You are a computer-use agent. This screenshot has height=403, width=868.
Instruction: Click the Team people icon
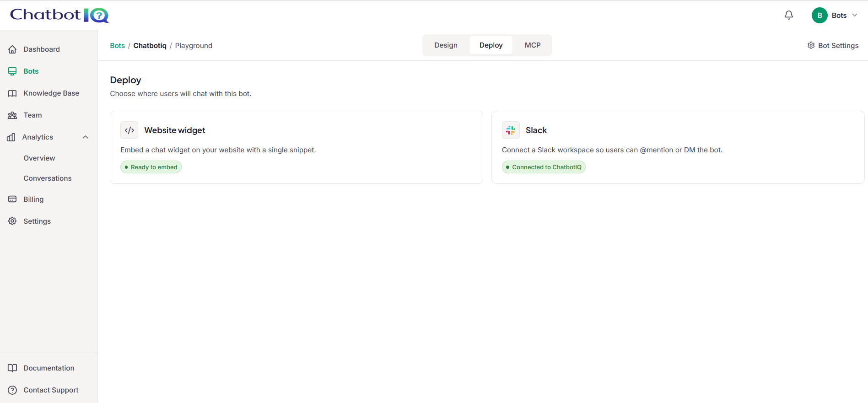pyautogui.click(x=12, y=115)
